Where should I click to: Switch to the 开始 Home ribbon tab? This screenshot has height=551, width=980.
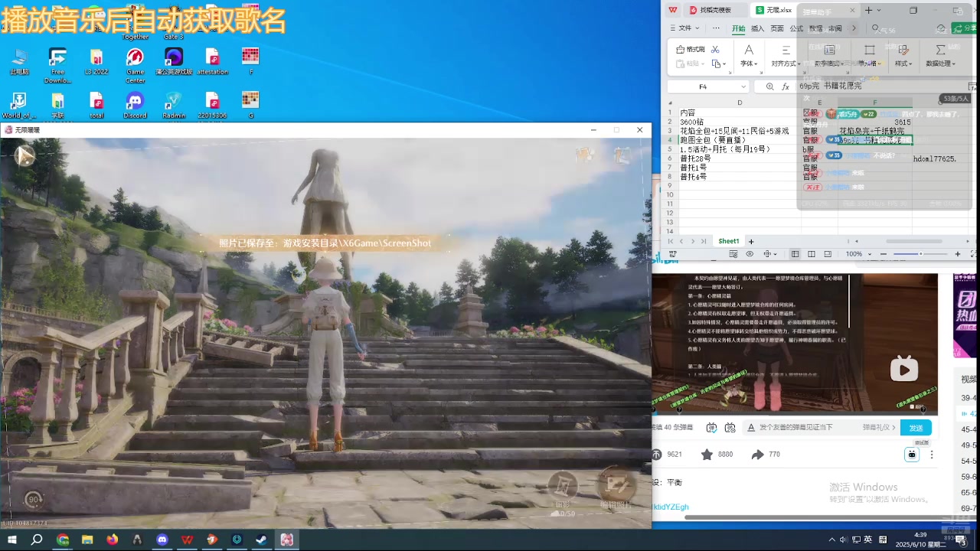(x=738, y=28)
